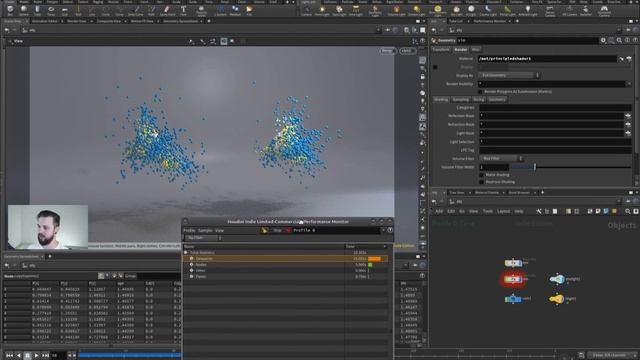This screenshot has height=360, width=640.
Task: Open Reflection Mask selector arrow
Action: click(628, 116)
